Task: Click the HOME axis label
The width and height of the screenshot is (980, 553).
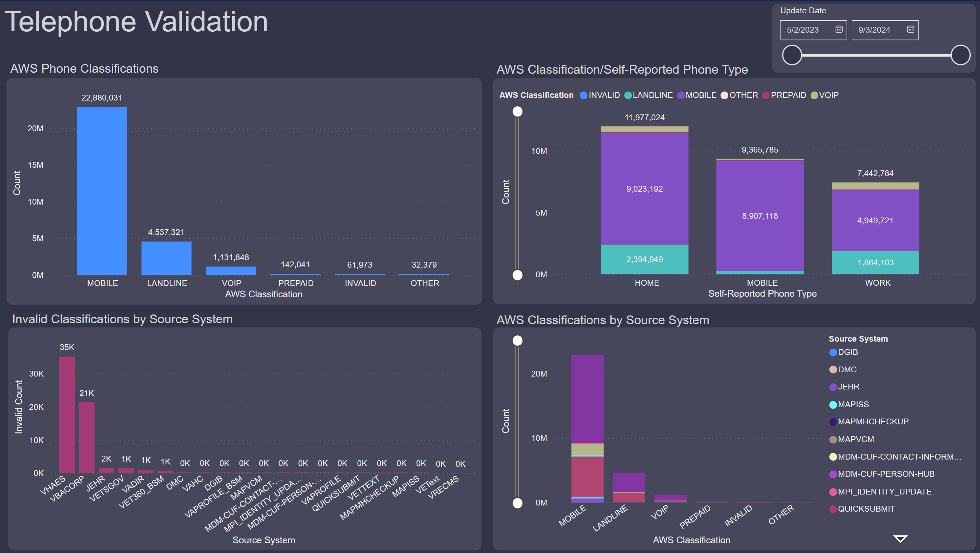Action: pyautogui.click(x=647, y=283)
